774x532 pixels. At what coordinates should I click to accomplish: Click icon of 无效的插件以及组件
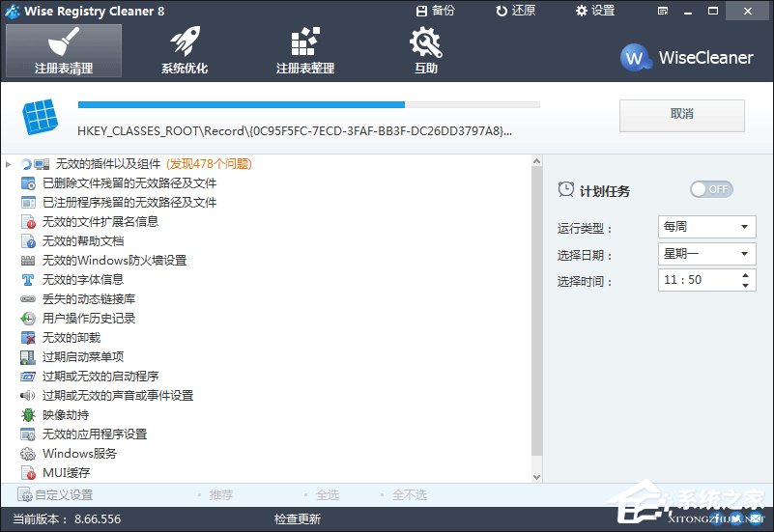pos(42,164)
